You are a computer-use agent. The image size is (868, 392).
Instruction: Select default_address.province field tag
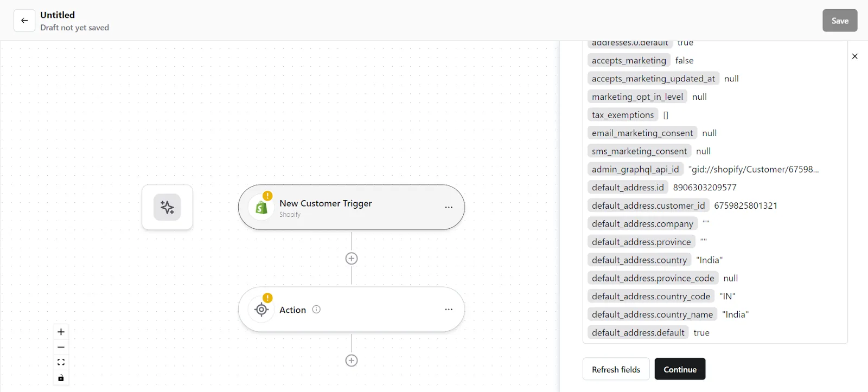click(x=641, y=242)
